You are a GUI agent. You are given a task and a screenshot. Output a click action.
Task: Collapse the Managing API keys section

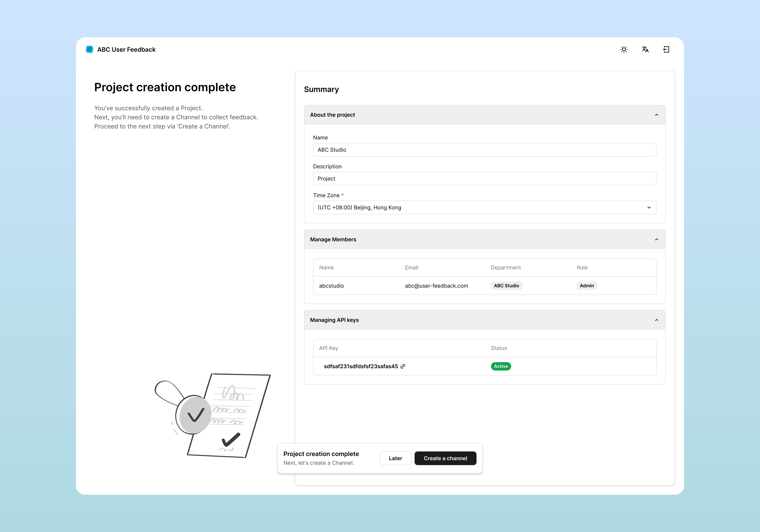pos(656,320)
